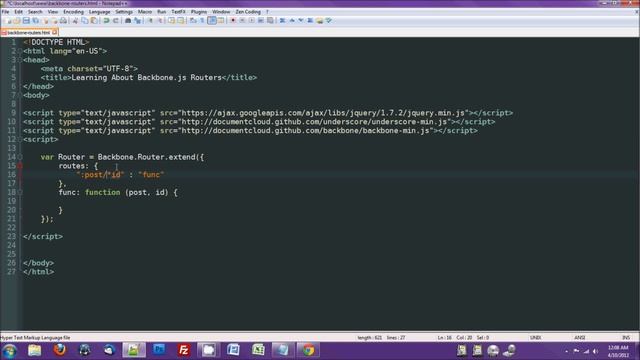Image resolution: width=640 pixels, height=360 pixels.
Task: Select the backbone-routers.html tab
Action: tap(28, 32)
